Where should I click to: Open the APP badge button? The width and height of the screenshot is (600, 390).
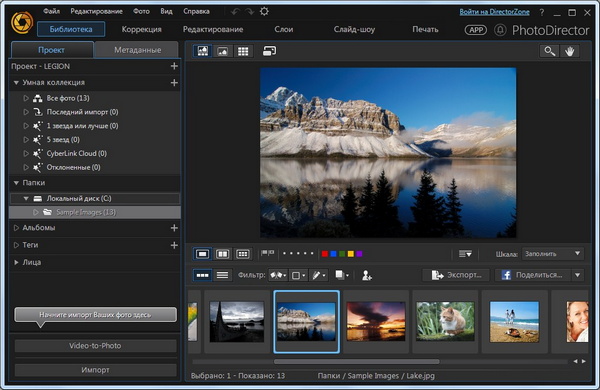click(476, 30)
